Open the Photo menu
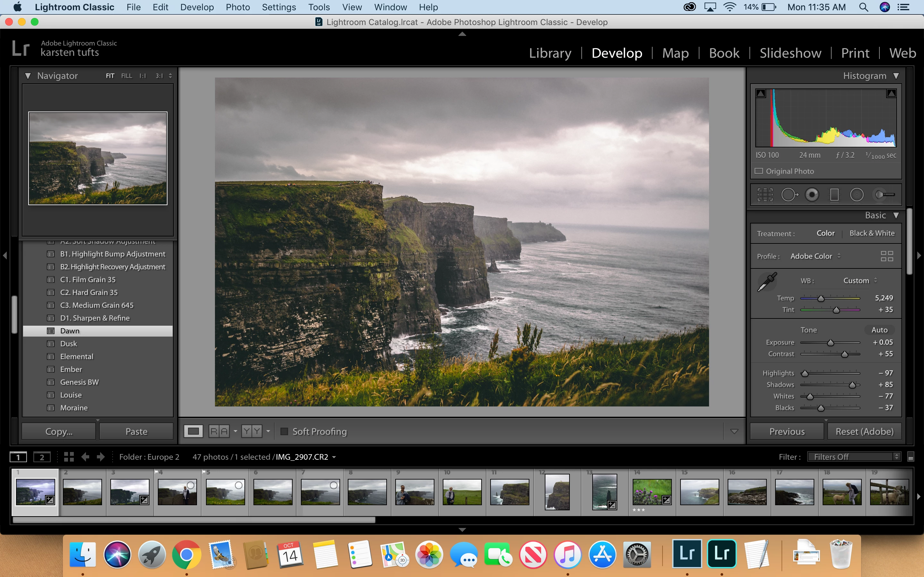The width and height of the screenshot is (924, 577). [x=237, y=7]
